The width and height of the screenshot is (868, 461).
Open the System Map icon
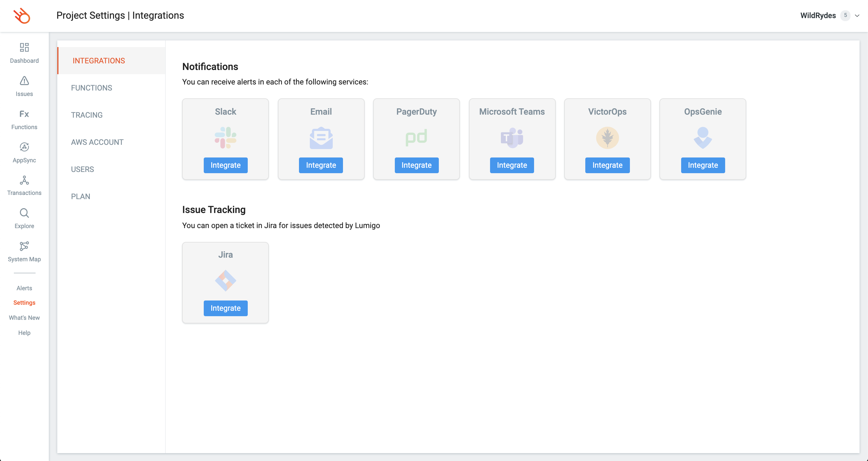click(x=24, y=246)
